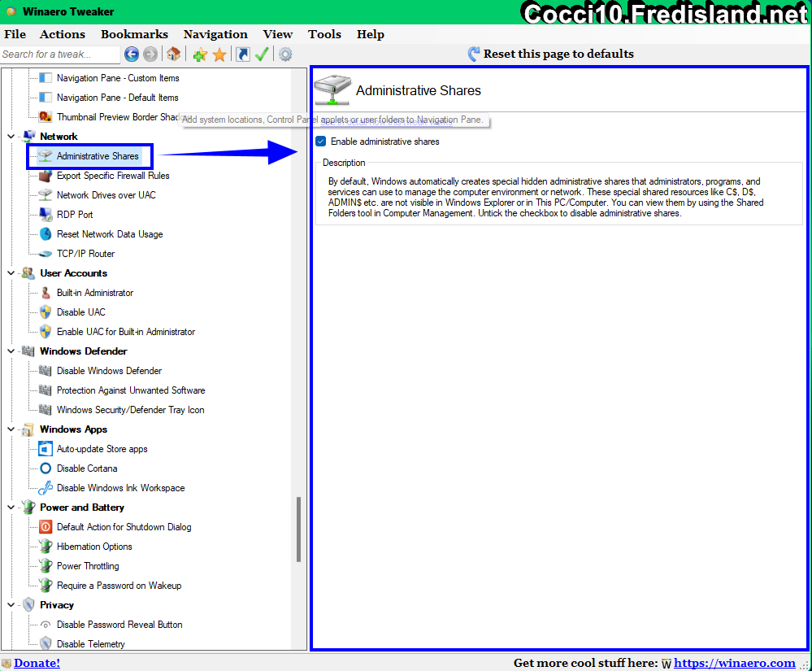Click the Forward navigation arrow in toolbar
The width and height of the screenshot is (812, 671).
[150, 54]
